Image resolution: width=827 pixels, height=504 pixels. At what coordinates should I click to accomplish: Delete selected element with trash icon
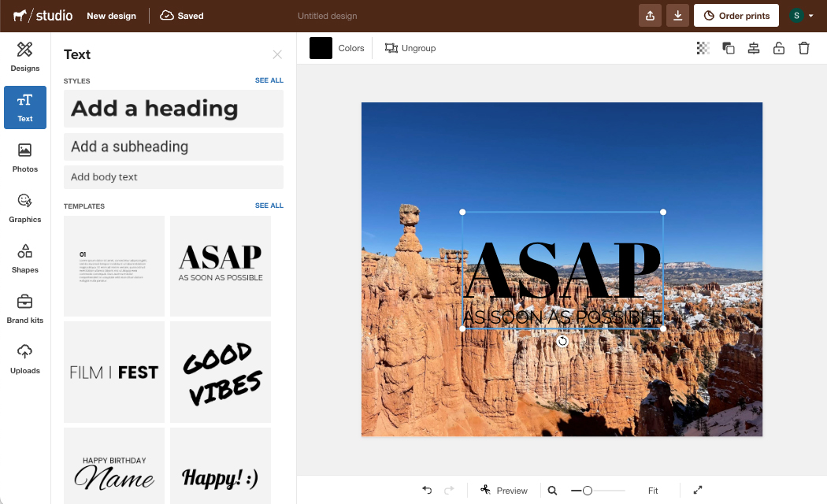(804, 48)
